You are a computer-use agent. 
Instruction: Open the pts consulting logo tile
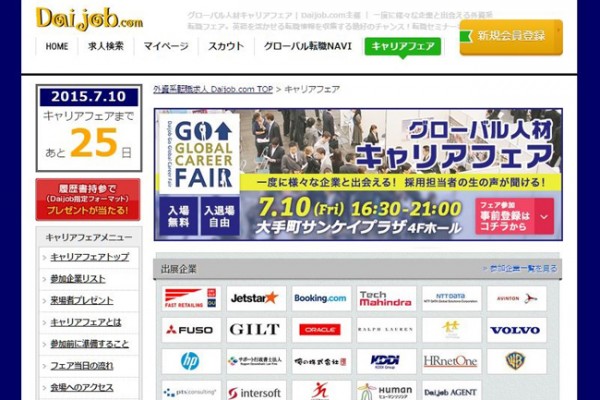pos(191,390)
